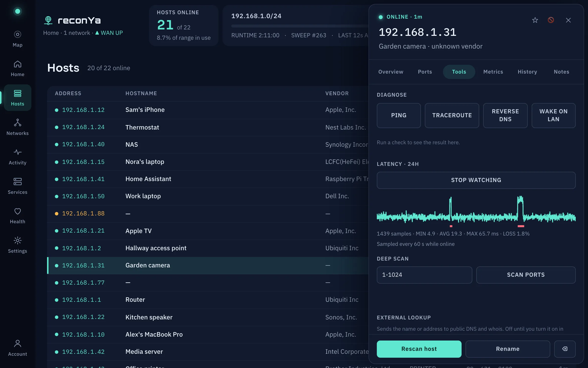588x368 pixels.
Task: Select the Apple TV host row
Action: [208, 231]
